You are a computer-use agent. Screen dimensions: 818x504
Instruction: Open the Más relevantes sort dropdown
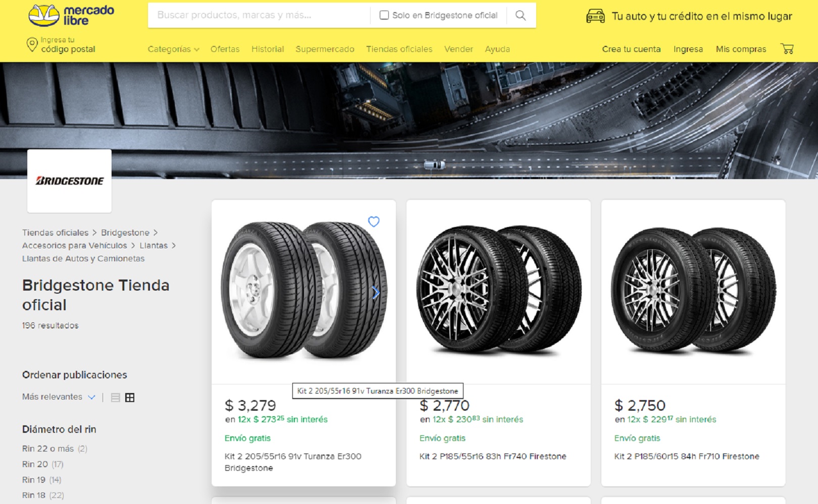tap(59, 397)
